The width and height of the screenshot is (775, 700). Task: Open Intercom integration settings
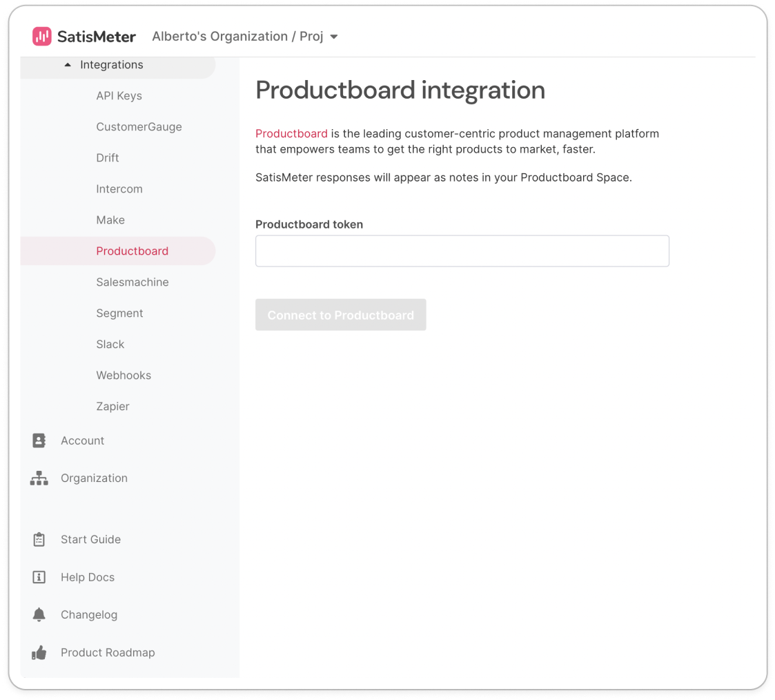119,189
